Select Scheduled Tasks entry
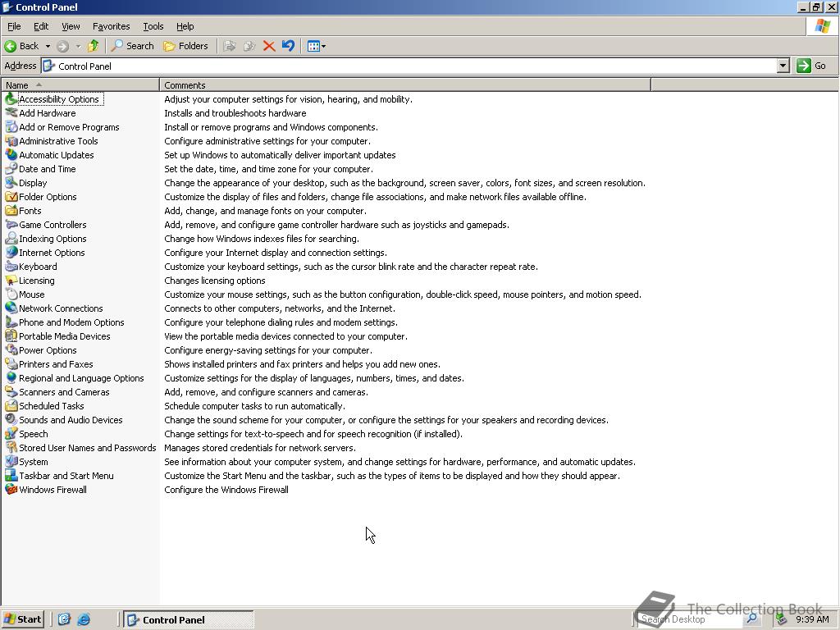Screen dimensions: 840x630 point(52,405)
